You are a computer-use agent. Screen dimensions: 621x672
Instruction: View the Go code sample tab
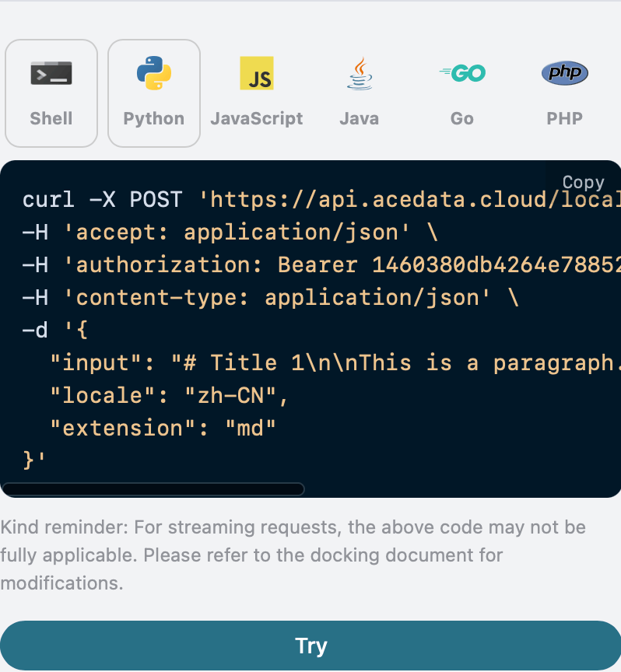462,119
